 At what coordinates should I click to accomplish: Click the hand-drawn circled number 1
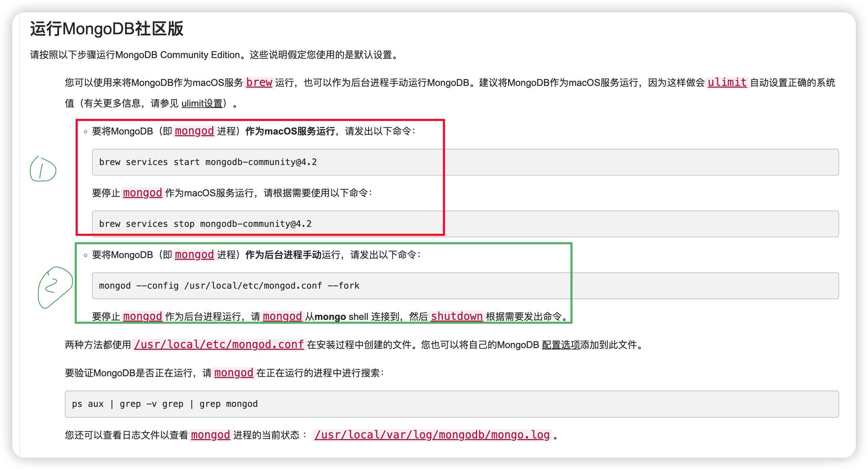click(43, 169)
